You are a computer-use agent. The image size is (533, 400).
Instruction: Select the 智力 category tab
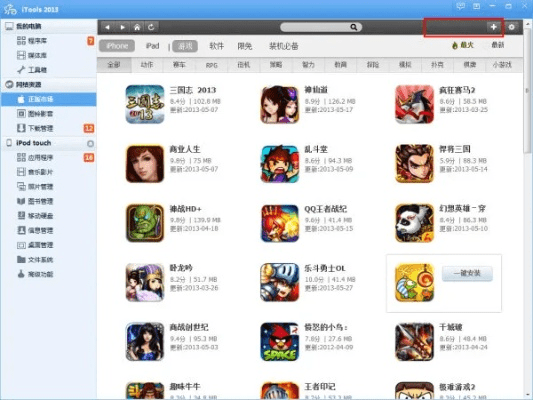308,65
